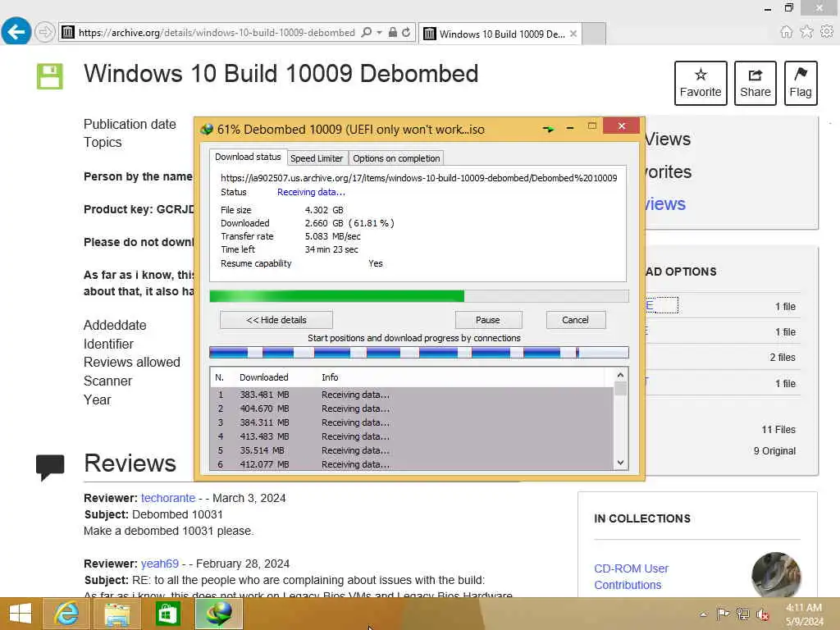The height and width of the screenshot is (630, 840).
Task: Select connection row 4 with 413.483 MB
Action: (x=412, y=436)
